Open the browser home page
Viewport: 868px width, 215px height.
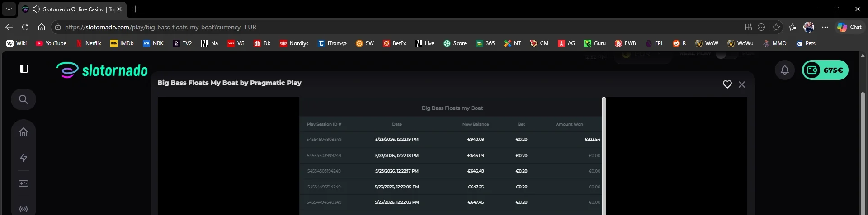pos(42,27)
